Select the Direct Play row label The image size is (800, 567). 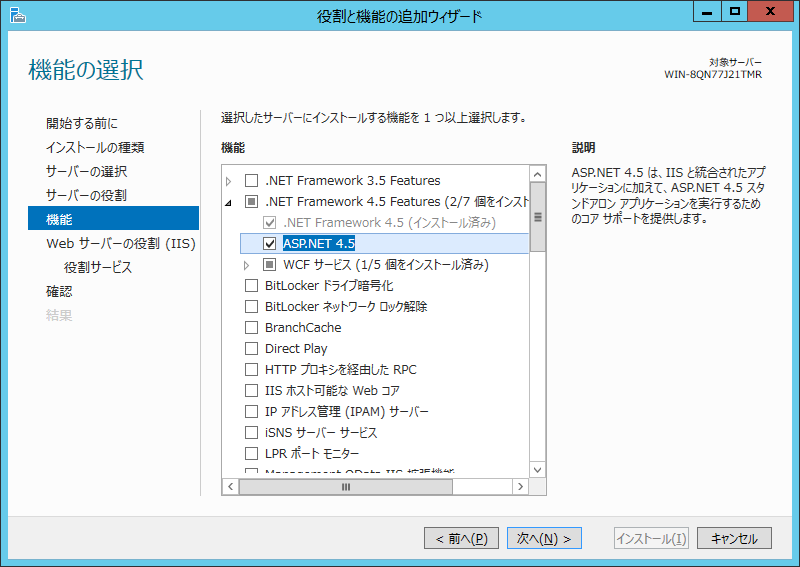pos(296,349)
